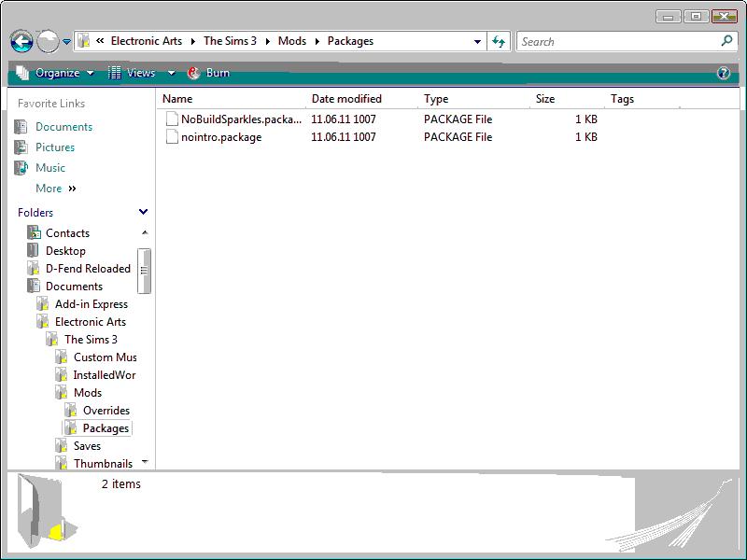This screenshot has width=747, height=560.
Task: Open the Music favorite link
Action: tap(50, 168)
